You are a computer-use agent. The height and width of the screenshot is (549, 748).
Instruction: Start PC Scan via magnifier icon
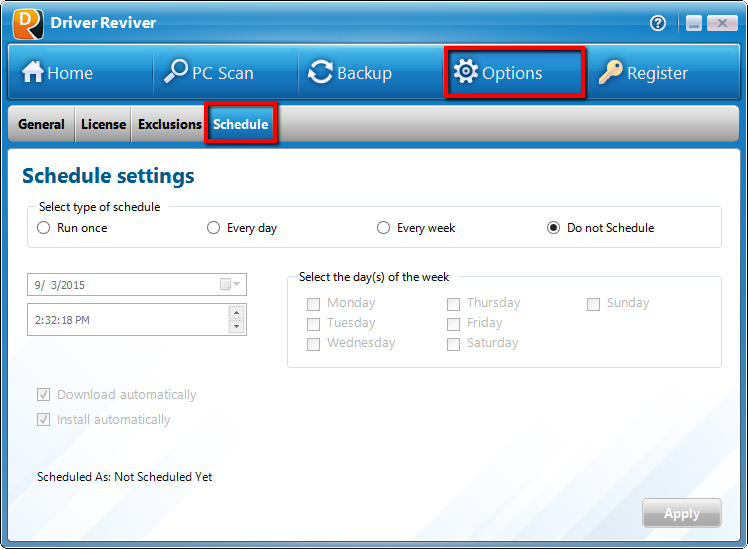point(176,72)
